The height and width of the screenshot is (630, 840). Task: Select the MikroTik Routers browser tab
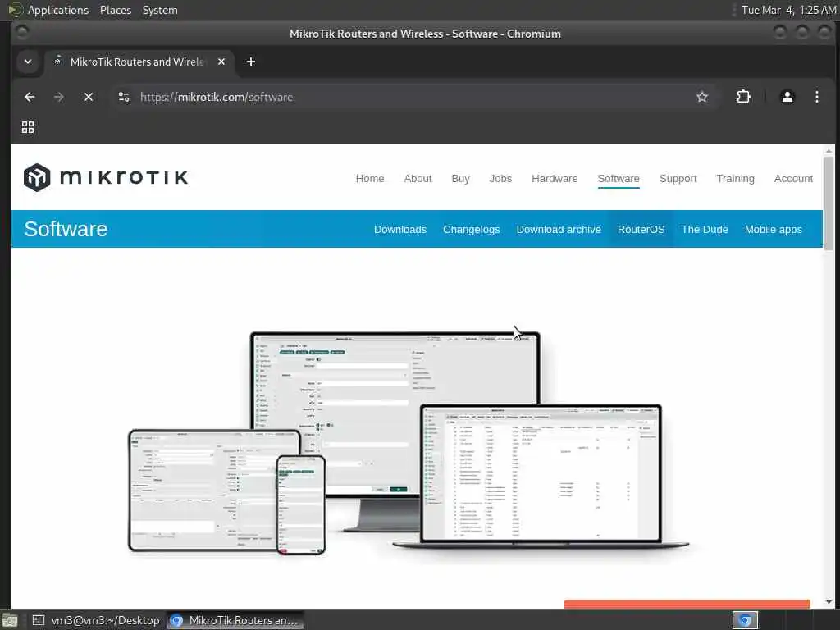pyautogui.click(x=139, y=62)
